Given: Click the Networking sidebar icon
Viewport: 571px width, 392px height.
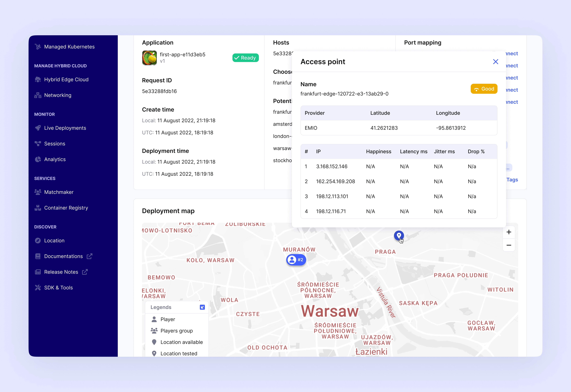Looking at the screenshot, I should click(x=38, y=95).
